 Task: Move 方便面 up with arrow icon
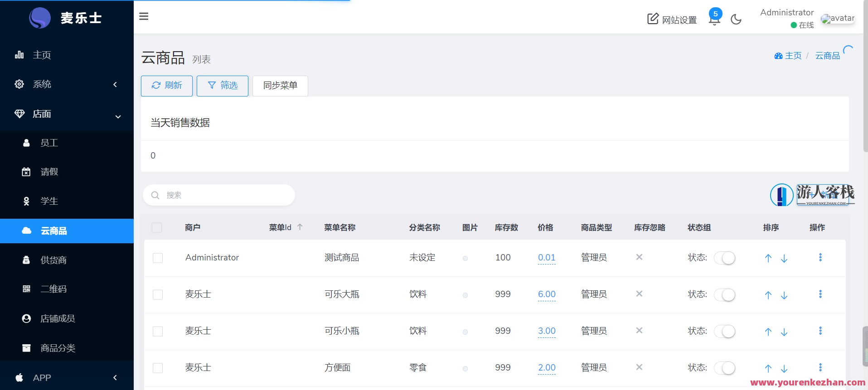(x=768, y=369)
